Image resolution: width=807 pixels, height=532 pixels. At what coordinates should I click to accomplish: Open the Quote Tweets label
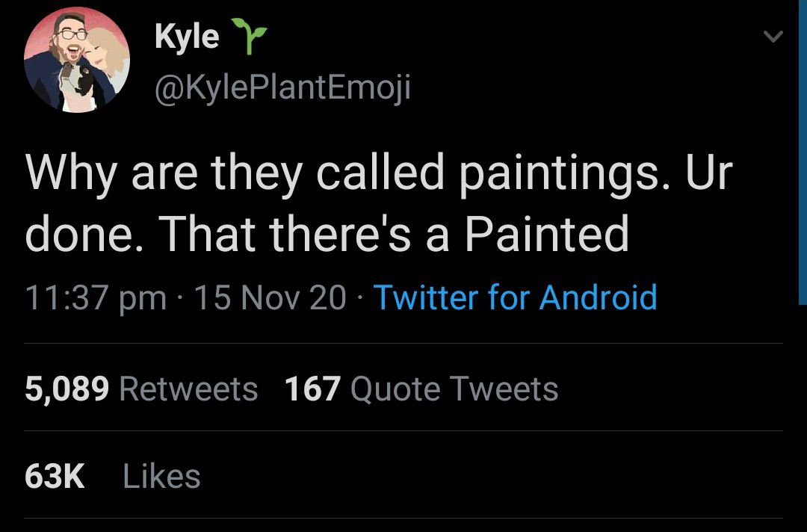click(454, 389)
